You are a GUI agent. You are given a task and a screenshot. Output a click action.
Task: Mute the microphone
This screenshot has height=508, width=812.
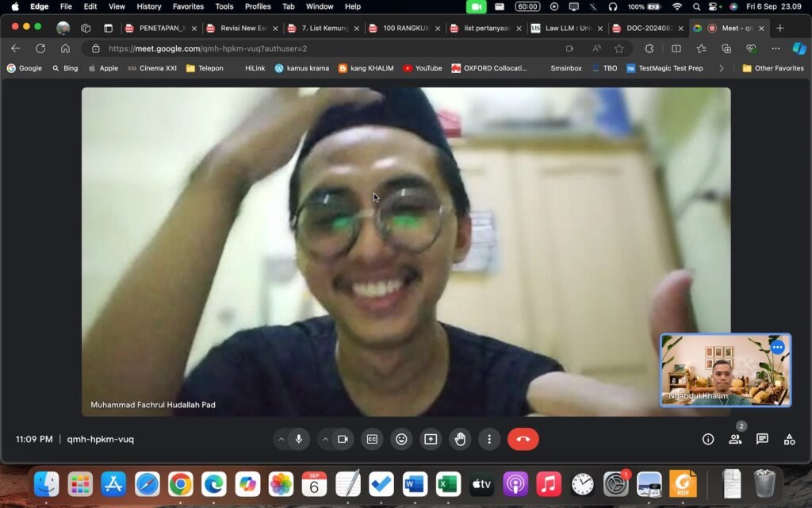click(299, 439)
